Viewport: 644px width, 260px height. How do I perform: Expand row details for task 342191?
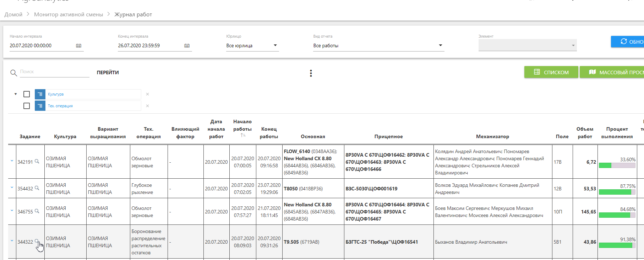(x=12, y=161)
